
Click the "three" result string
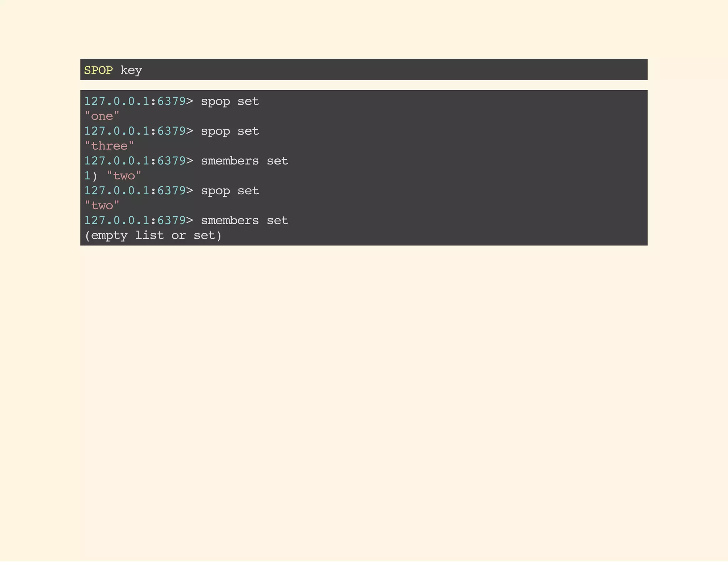click(109, 146)
